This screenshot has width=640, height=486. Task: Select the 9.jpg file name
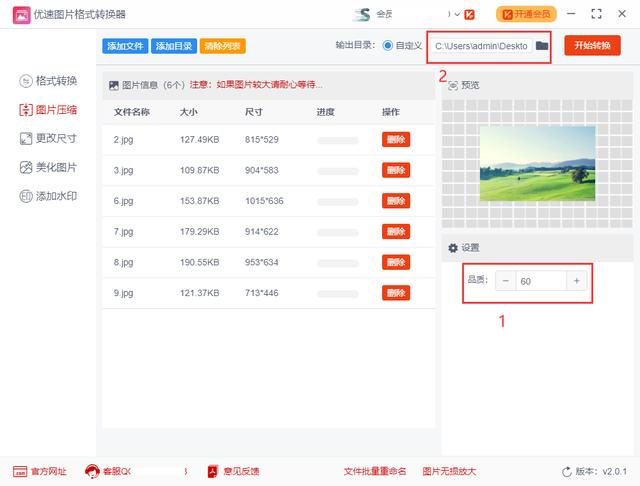(123, 293)
